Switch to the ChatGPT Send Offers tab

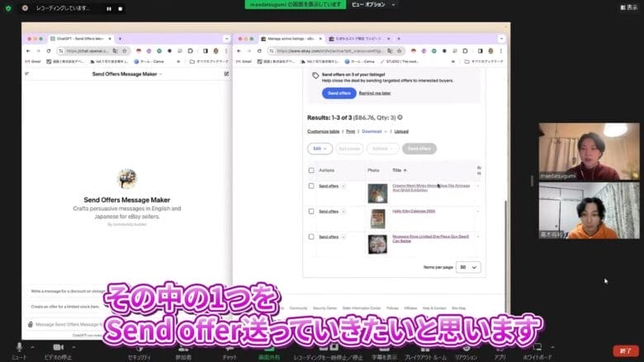click(79, 39)
